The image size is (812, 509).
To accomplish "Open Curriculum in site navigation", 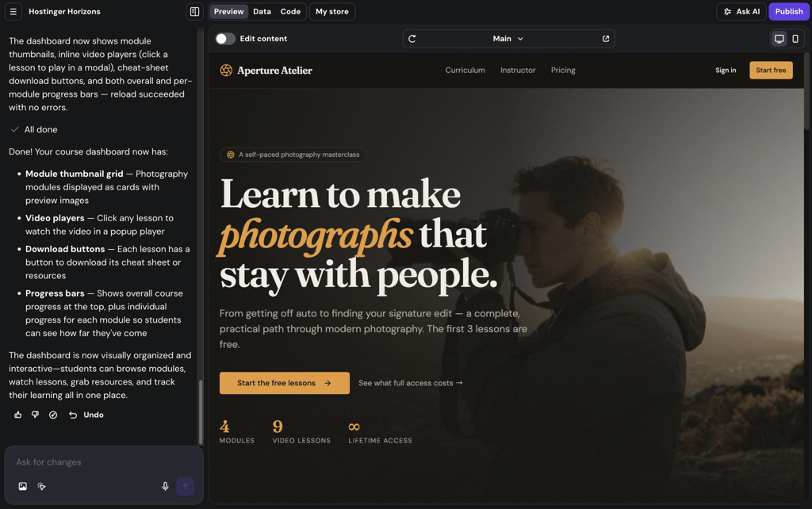I will click(465, 71).
